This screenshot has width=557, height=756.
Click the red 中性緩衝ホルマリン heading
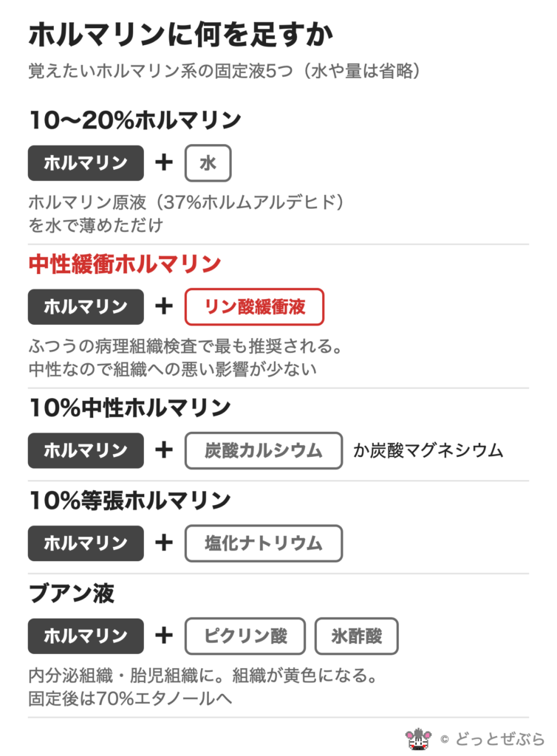point(125,264)
